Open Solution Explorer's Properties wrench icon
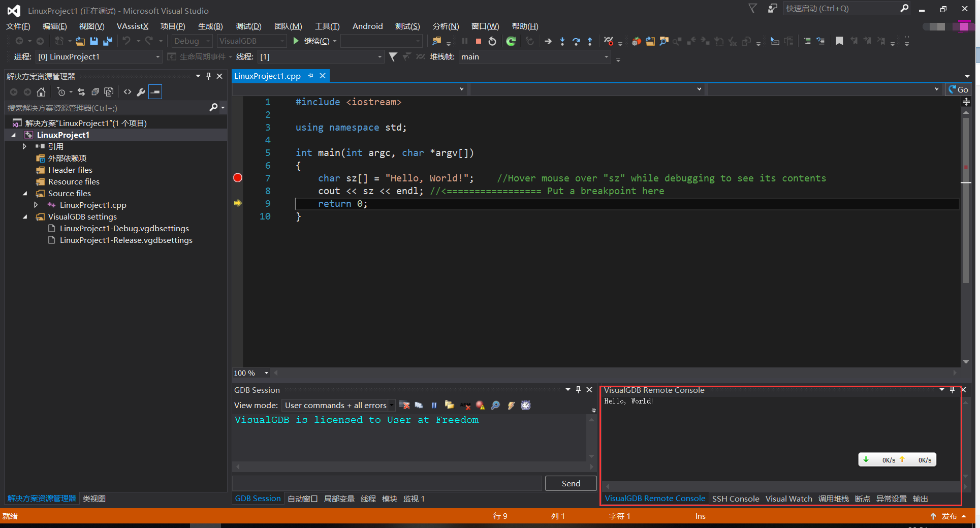980x528 pixels. point(141,92)
